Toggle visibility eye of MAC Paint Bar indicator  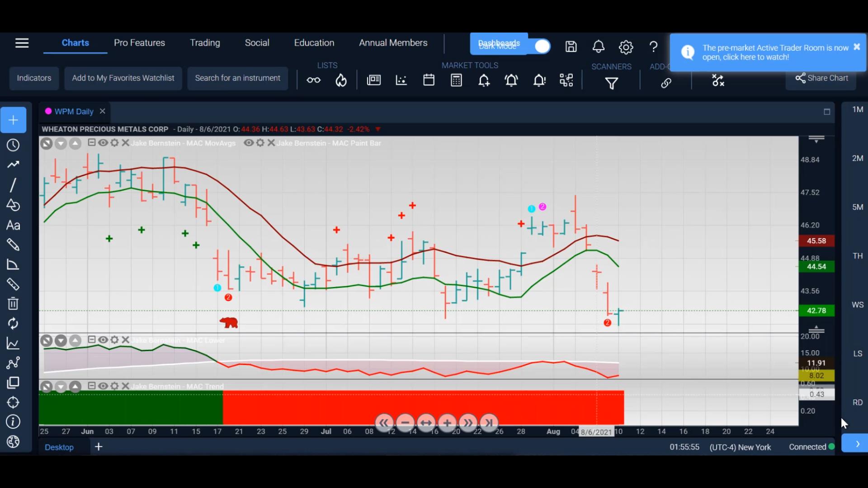click(249, 143)
